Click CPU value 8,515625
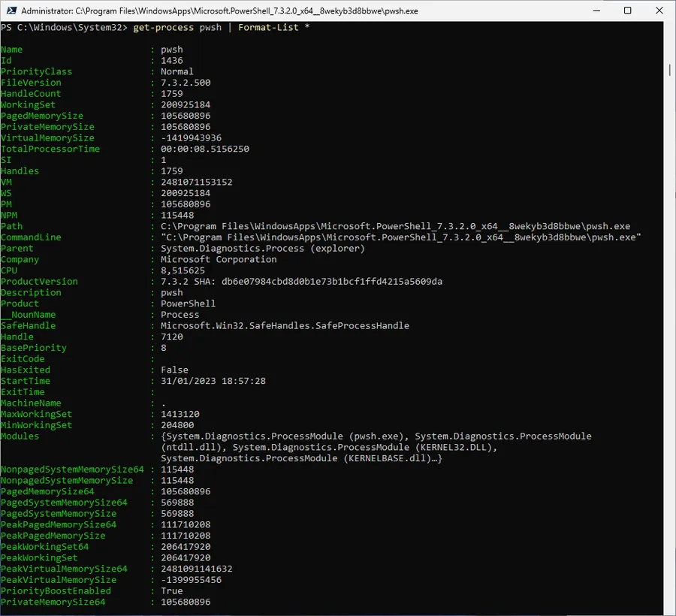Image resolution: width=676 pixels, height=616 pixels. point(183,270)
